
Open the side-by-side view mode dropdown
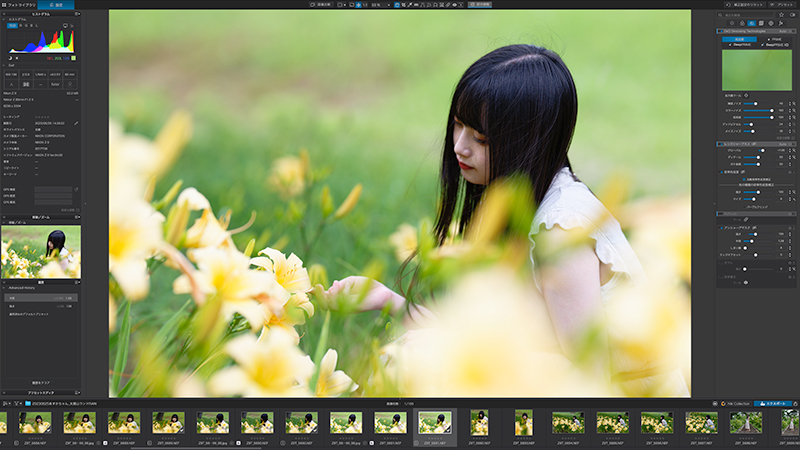pos(341,5)
